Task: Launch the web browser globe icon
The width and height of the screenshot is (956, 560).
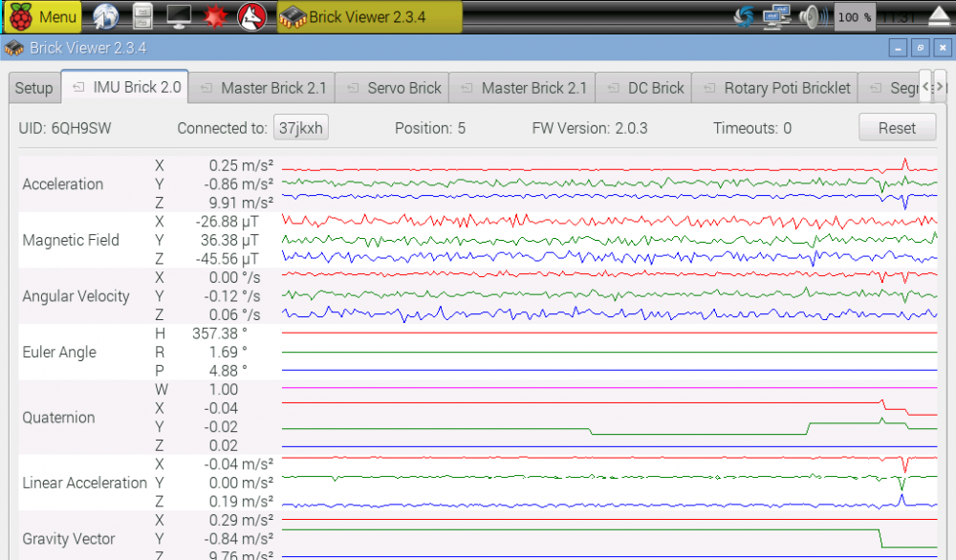Action: (x=105, y=16)
